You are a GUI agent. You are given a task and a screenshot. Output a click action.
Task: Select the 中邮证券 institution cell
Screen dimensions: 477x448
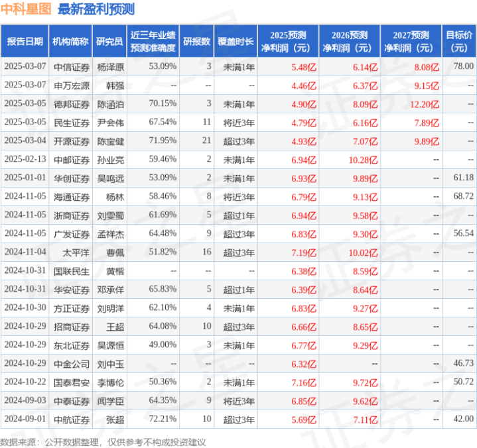tap(72, 160)
